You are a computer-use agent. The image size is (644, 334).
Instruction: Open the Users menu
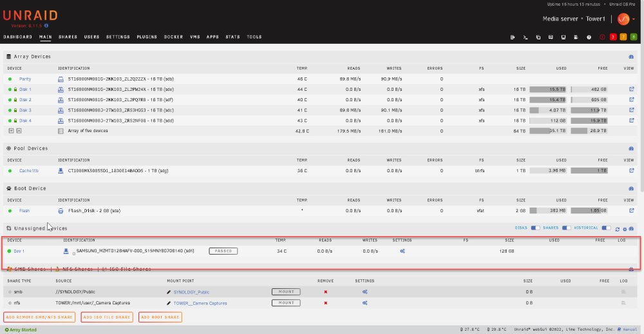pos(91,37)
